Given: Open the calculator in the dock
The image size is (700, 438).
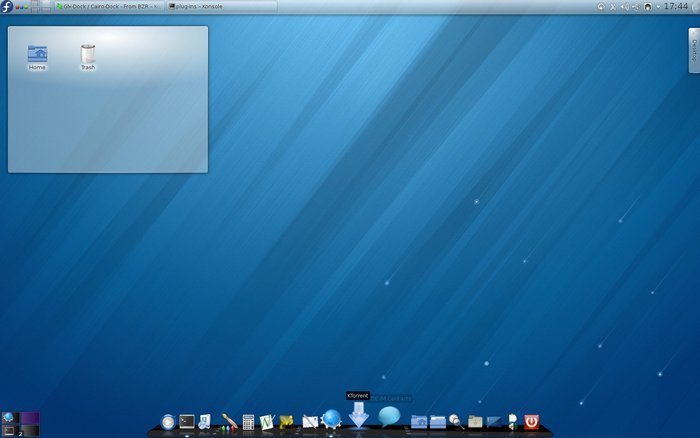Looking at the screenshot, I should (248, 422).
